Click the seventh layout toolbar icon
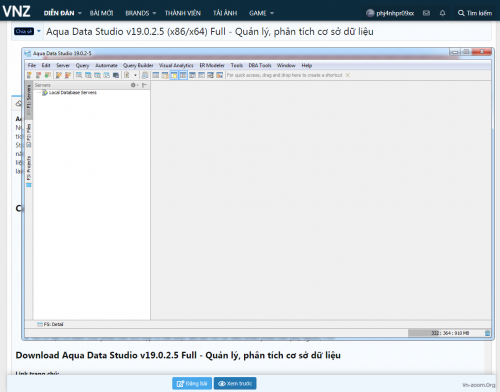 210,75
